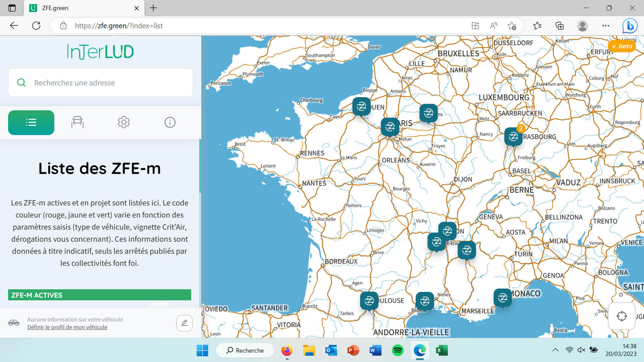Open Spotify from the taskbar

pyautogui.click(x=397, y=351)
